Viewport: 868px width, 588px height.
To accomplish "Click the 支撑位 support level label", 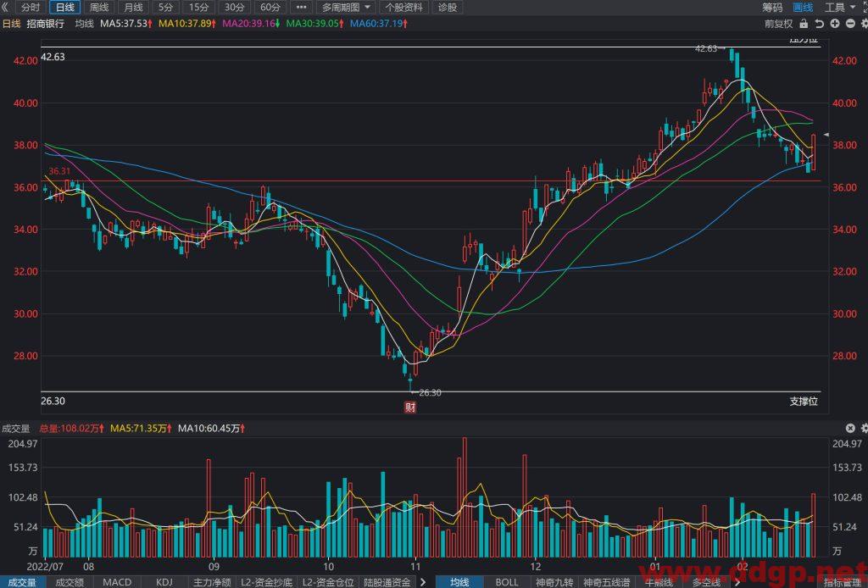I will click(x=804, y=402).
